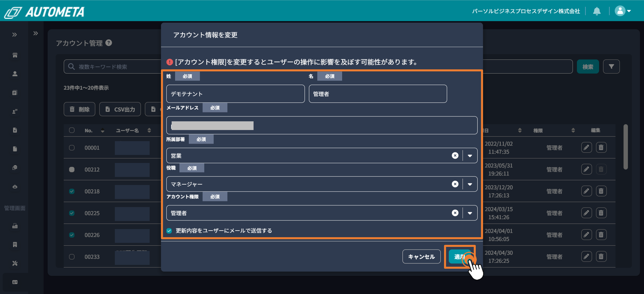Click the 23件中1〜20件表示 count text

(x=86, y=88)
